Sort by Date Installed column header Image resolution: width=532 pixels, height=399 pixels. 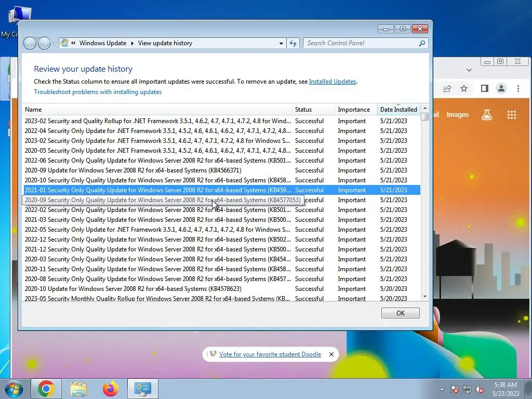tap(398, 110)
